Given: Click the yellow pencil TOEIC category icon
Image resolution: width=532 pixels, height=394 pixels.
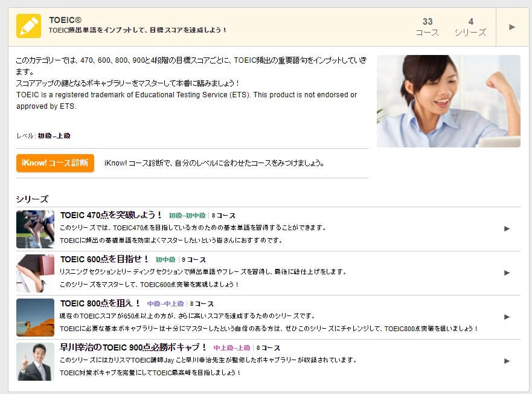Looking at the screenshot, I should 28,26.
